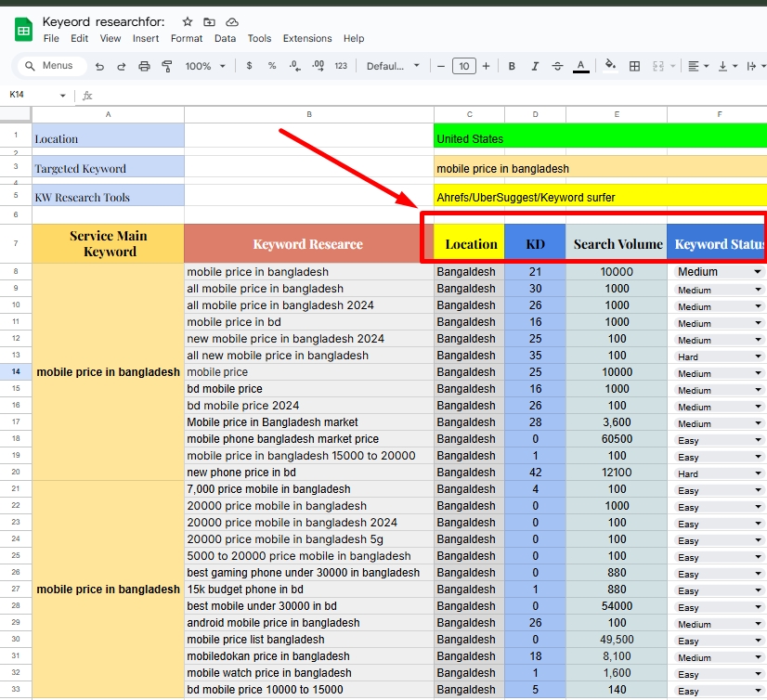Click the undo icon
This screenshot has height=700, width=767.
(99, 66)
